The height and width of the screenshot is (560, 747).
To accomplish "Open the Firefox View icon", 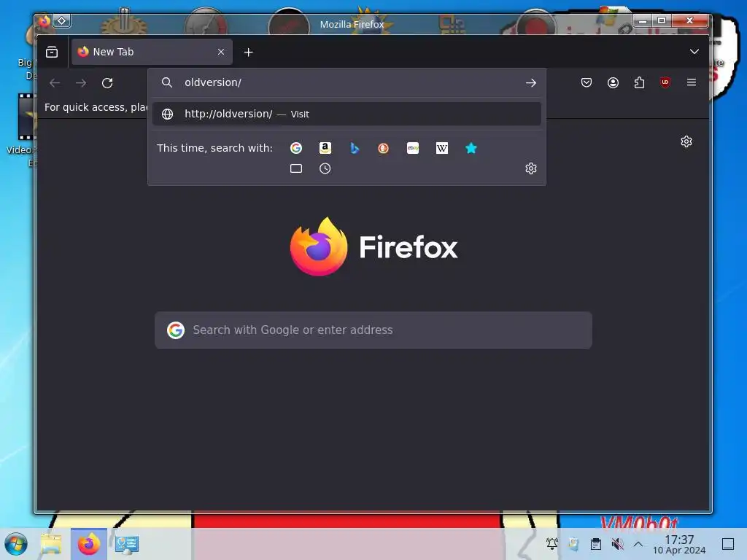I will 52,52.
